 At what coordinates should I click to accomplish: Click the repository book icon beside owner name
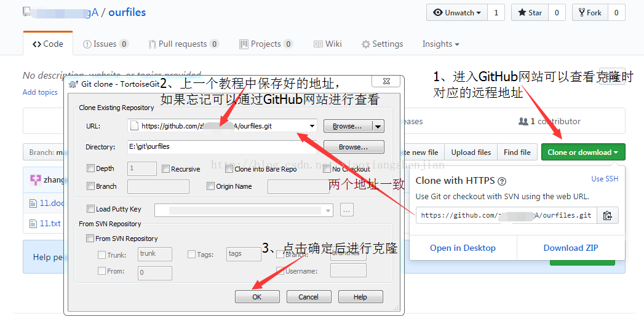pyautogui.click(x=26, y=12)
